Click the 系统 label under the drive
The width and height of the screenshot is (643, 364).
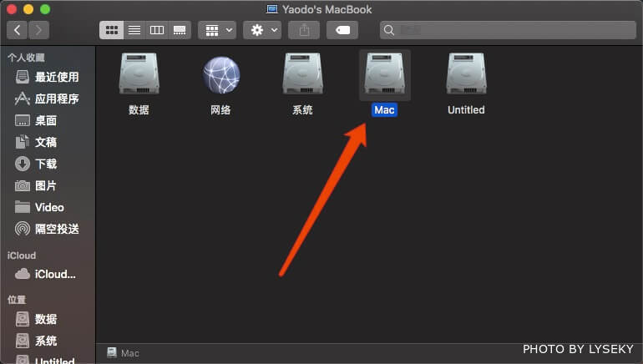[x=302, y=110]
